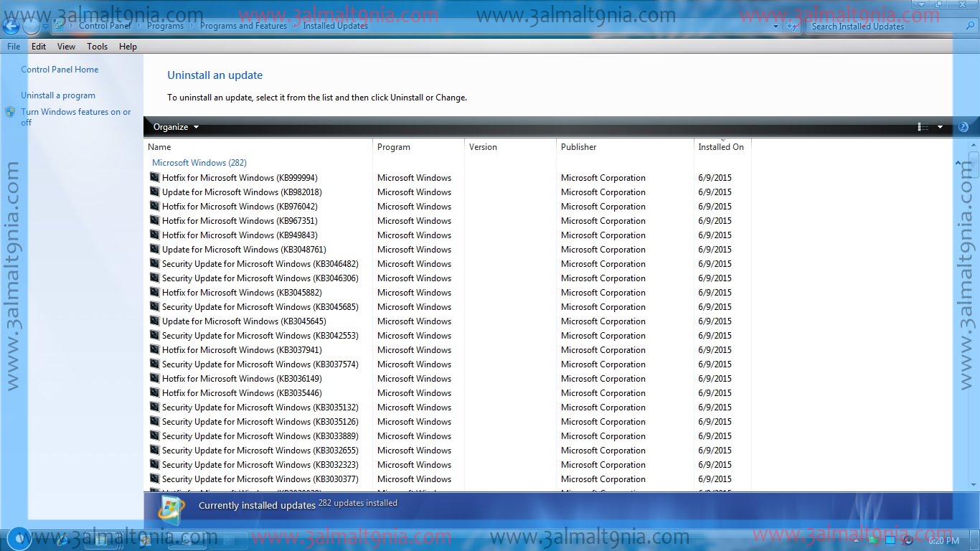Click the shield icon beside Turn Windows features
Image resolution: width=980 pixels, height=551 pixels.
click(x=10, y=112)
